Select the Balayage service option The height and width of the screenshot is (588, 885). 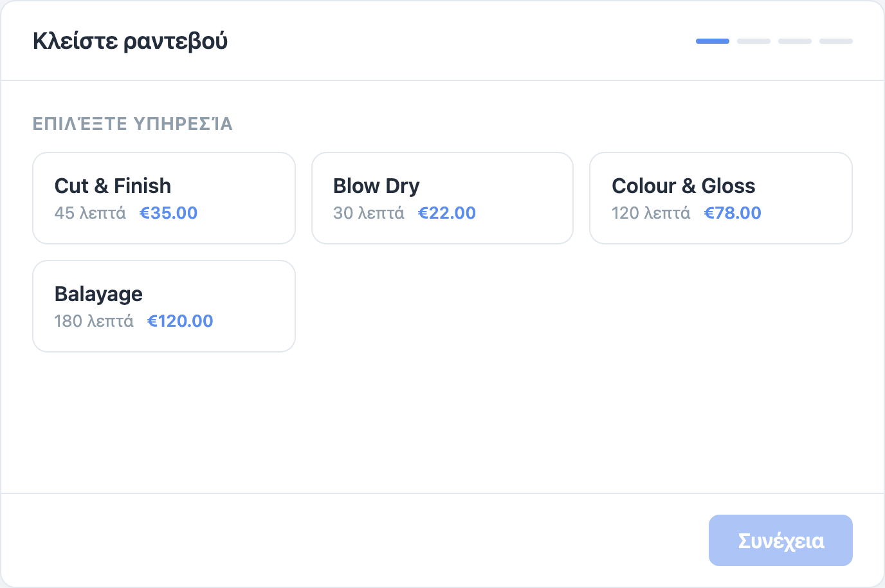coord(164,306)
